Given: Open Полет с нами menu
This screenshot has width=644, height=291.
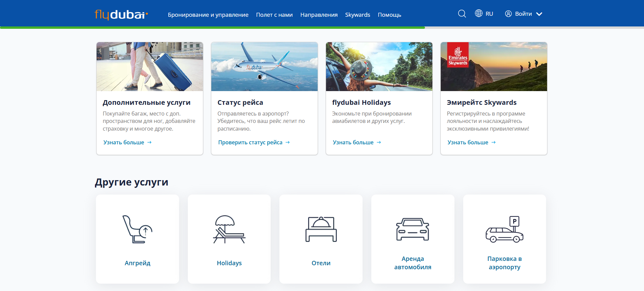Looking at the screenshot, I should 274,15.
